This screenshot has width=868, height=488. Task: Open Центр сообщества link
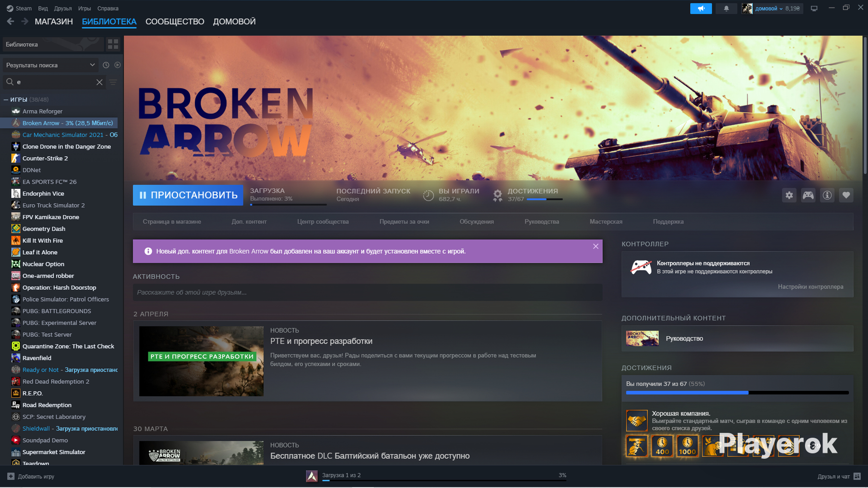pyautogui.click(x=323, y=222)
